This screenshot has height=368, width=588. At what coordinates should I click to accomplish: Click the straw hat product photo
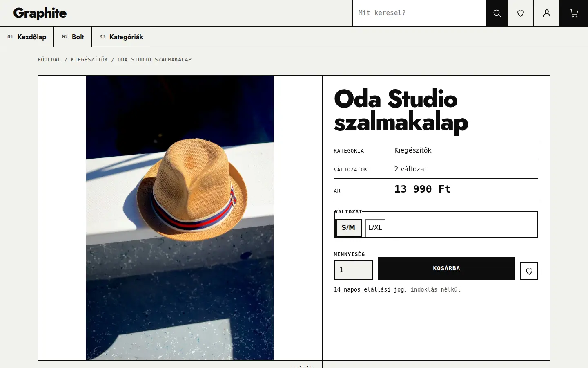180,218
